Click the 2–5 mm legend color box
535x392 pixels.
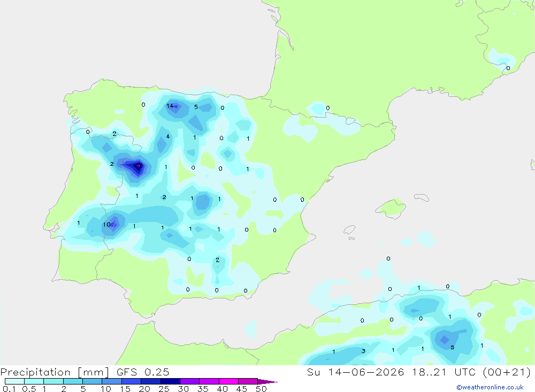point(73,381)
